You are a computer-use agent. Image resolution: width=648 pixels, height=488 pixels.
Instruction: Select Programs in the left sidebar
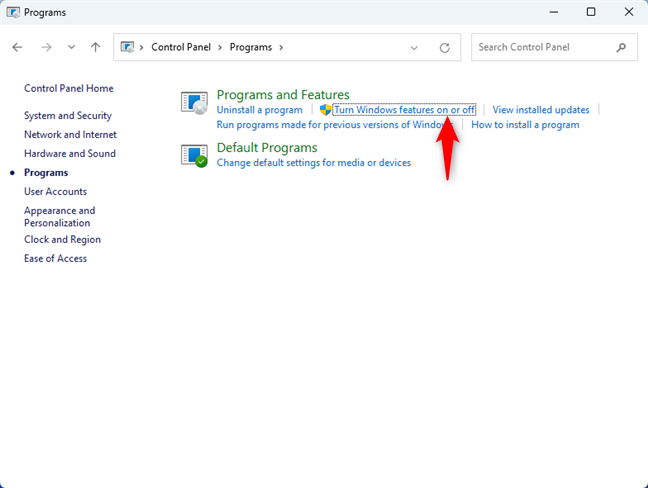[x=46, y=173]
